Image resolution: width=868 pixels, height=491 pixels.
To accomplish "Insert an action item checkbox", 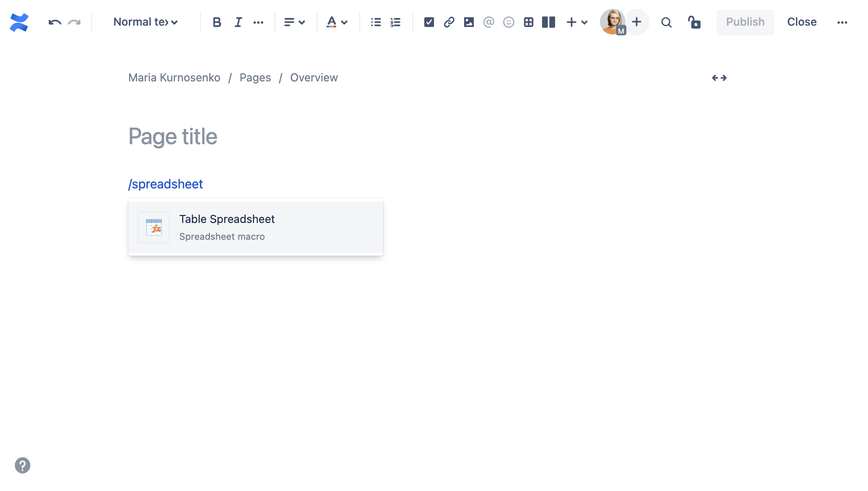I will pyautogui.click(x=429, y=22).
